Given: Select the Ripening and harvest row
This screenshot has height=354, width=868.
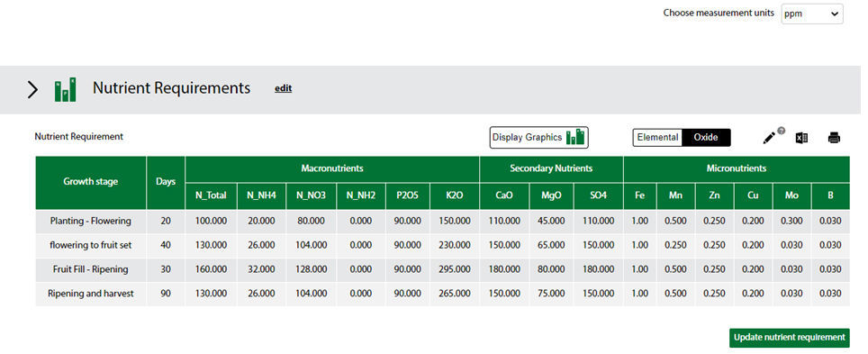Looking at the screenshot, I should [442, 295].
